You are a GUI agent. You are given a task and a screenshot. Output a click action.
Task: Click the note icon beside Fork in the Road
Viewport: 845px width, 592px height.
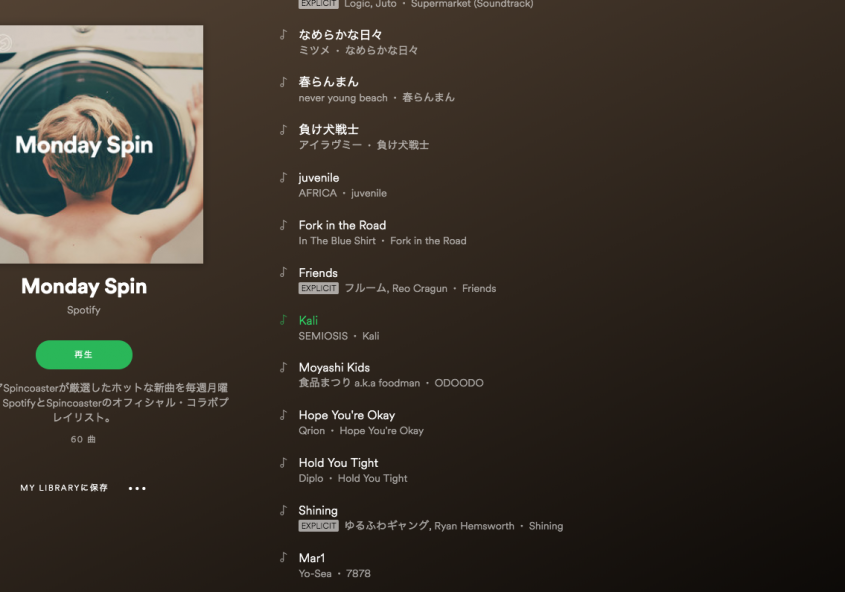coord(283,225)
